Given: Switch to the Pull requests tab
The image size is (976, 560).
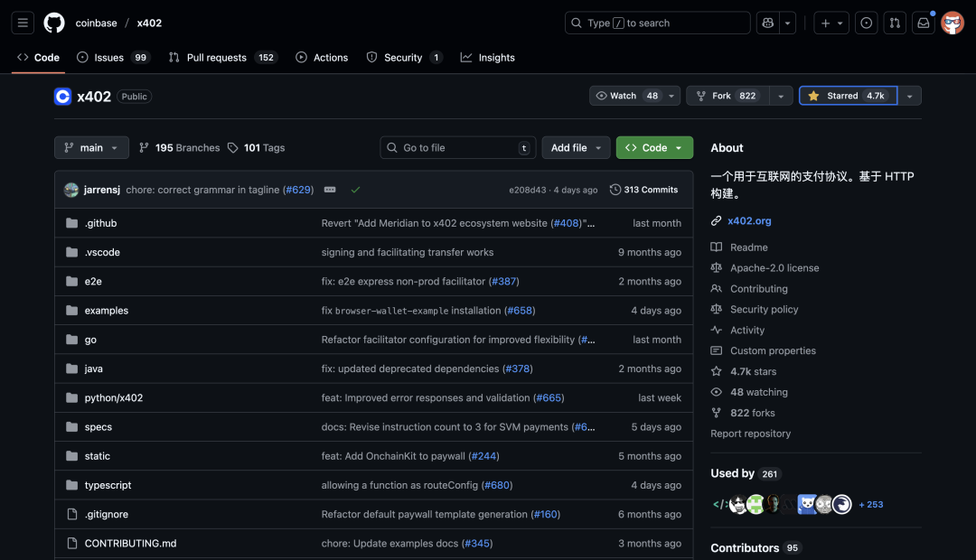Looking at the screenshot, I should tap(223, 57).
